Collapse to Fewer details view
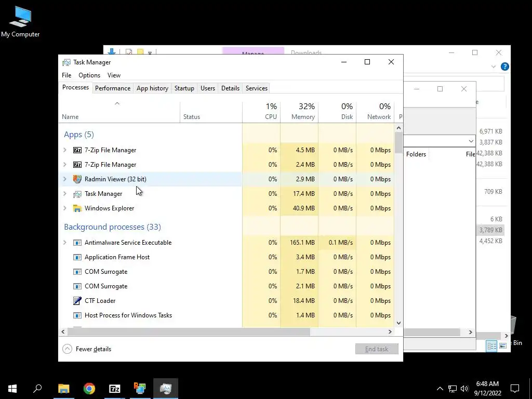 pos(87,349)
